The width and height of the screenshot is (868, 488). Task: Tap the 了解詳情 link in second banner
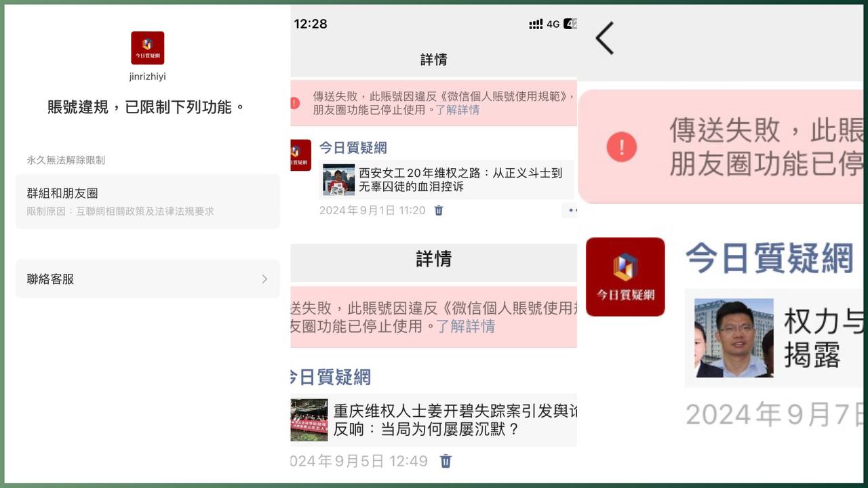pos(465,326)
